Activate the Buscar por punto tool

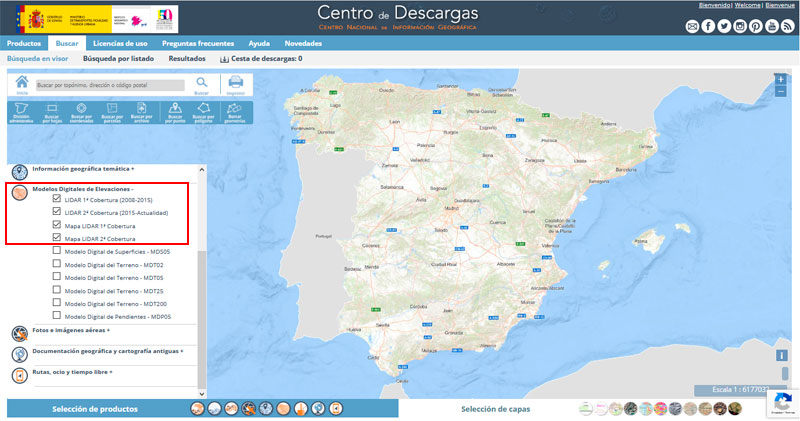175,112
